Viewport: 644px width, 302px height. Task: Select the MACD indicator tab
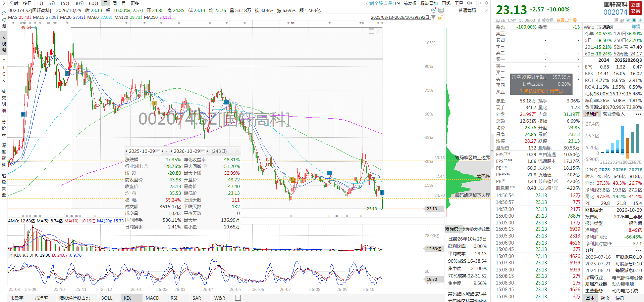[152, 298]
